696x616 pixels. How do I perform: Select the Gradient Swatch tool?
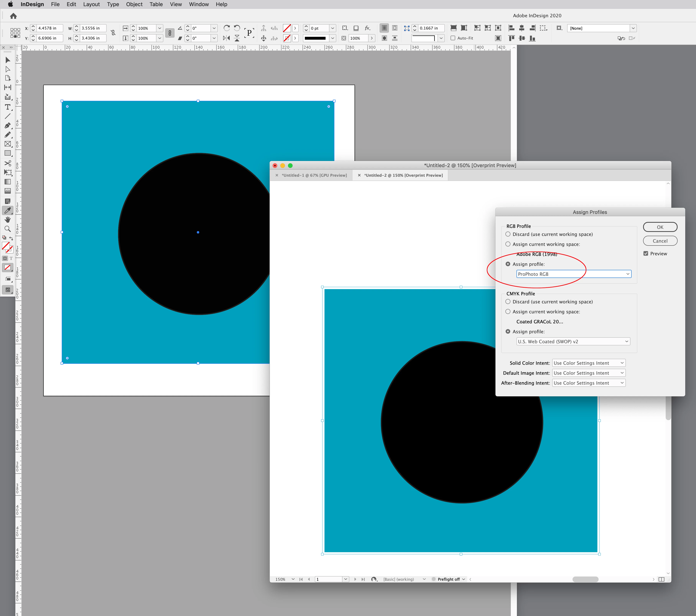coord(7,182)
